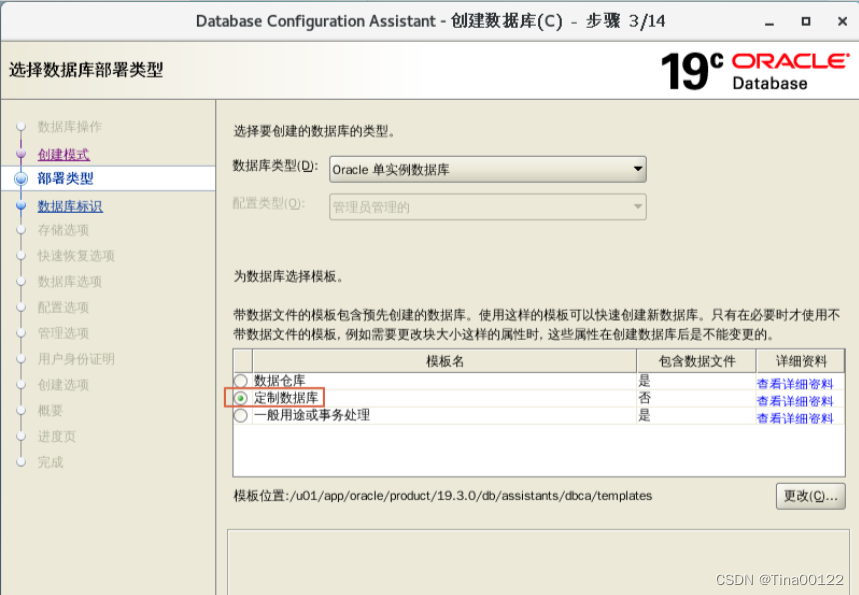Click 数据库选项 step in sidebar
859x595 pixels.
(x=70, y=282)
